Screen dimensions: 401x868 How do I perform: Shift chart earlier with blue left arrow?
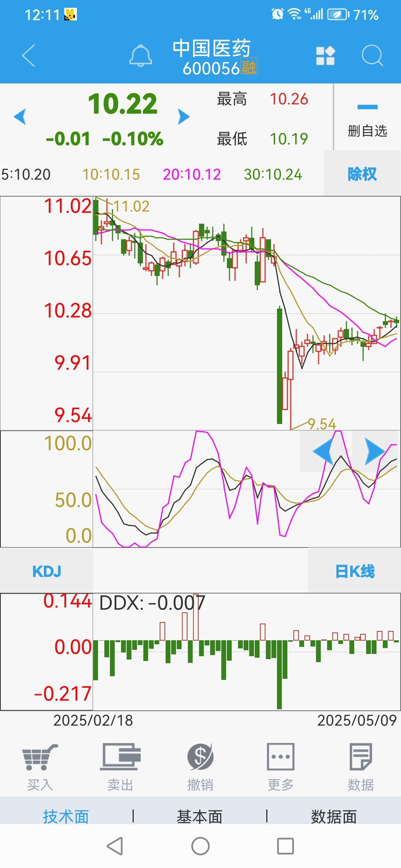click(322, 451)
